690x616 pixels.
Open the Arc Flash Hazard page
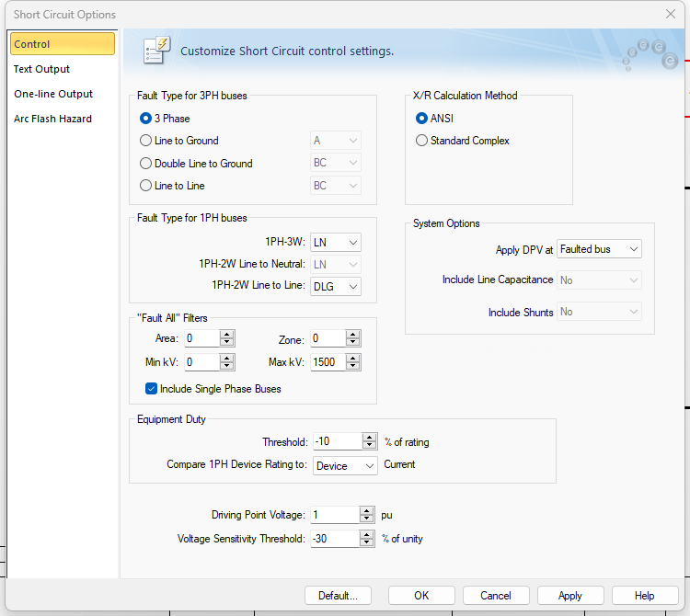coord(52,119)
